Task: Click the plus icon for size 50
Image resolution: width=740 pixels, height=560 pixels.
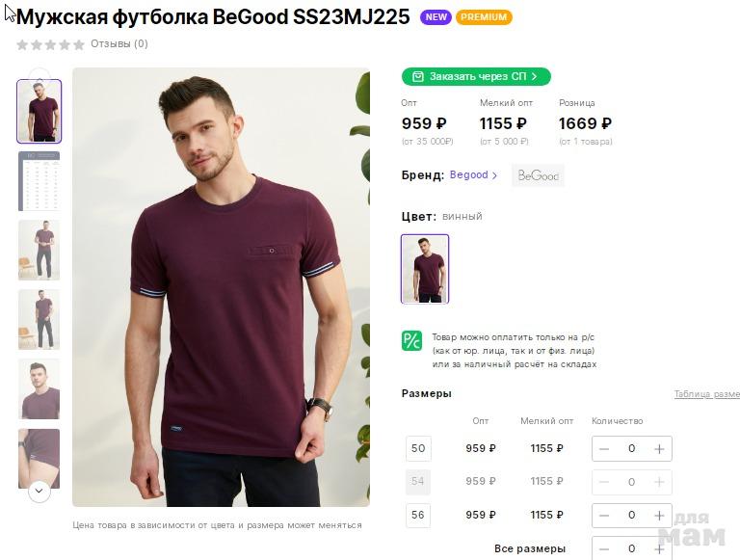Action: pyautogui.click(x=659, y=448)
